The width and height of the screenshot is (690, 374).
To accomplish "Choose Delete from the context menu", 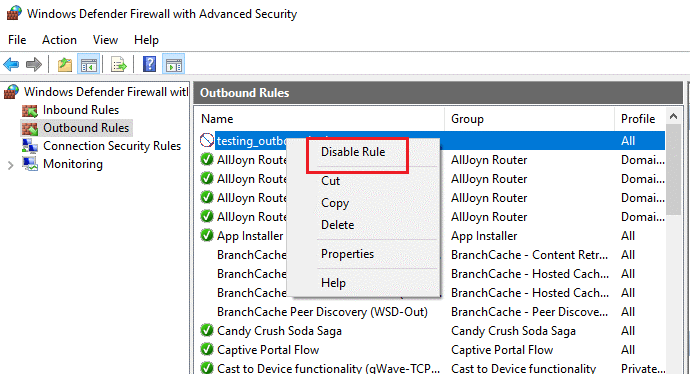I will click(x=338, y=225).
